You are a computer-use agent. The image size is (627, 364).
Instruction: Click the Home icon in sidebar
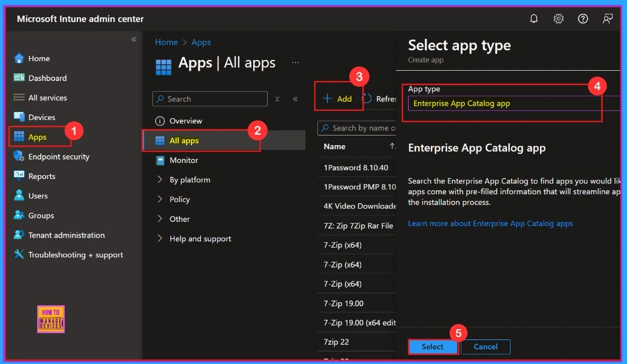[19, 58]
